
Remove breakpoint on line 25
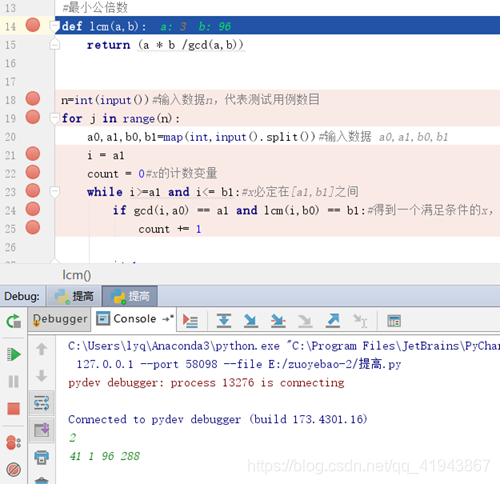[x=33, y=228]
